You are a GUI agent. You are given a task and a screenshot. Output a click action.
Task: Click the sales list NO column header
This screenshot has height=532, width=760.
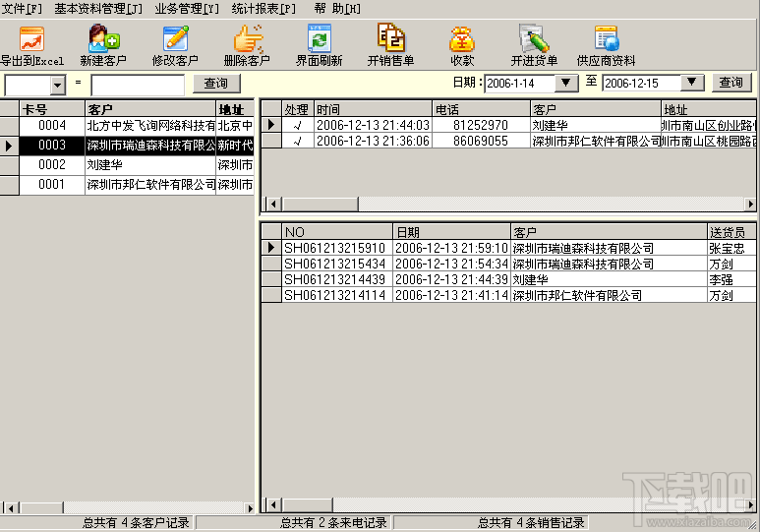[x=337, y=232]
